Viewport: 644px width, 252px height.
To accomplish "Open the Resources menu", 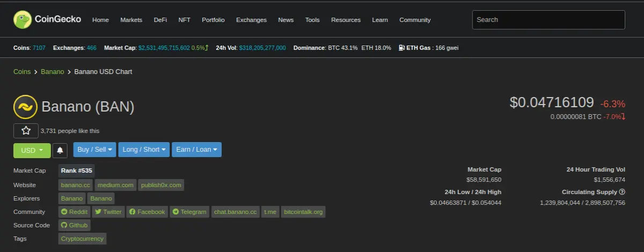I will pyautogui.click(x=346, y=20).
